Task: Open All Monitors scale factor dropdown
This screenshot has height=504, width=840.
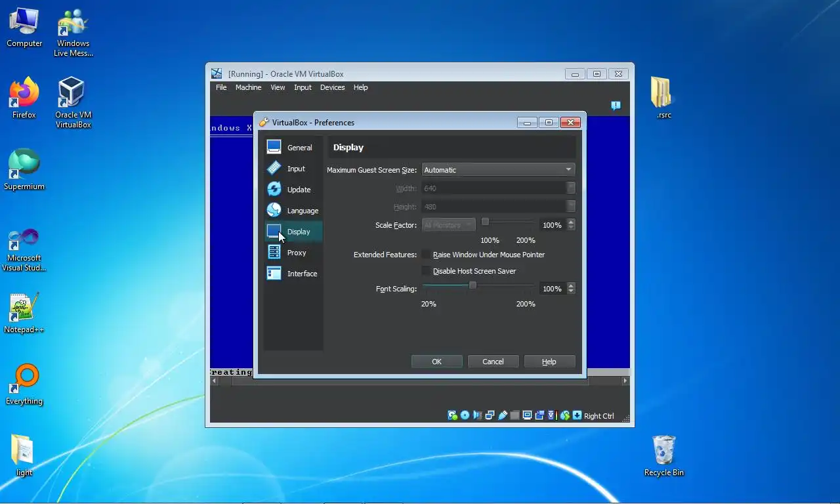Action: click(x=448, y=225)
